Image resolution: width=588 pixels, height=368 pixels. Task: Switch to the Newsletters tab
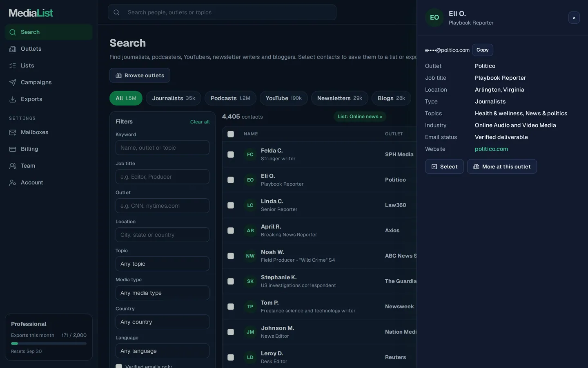point(340,98)
